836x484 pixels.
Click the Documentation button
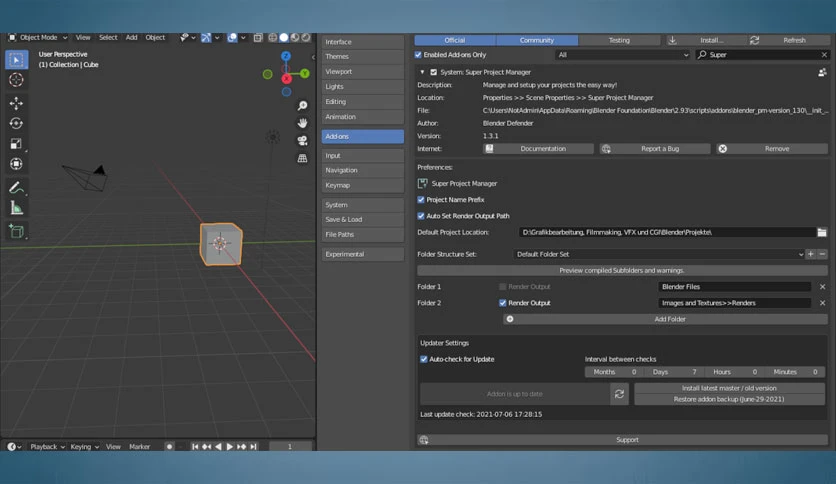pyautogui.click(x=538, y=149)
